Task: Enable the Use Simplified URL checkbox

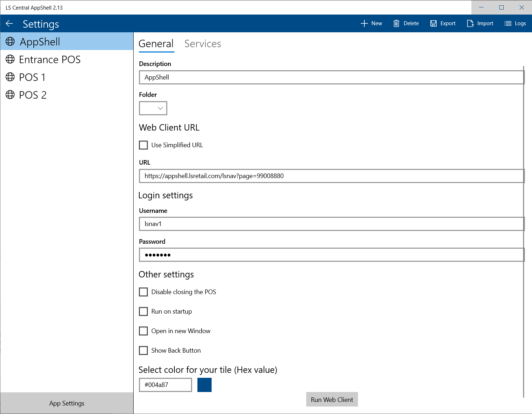Action: 144,145
